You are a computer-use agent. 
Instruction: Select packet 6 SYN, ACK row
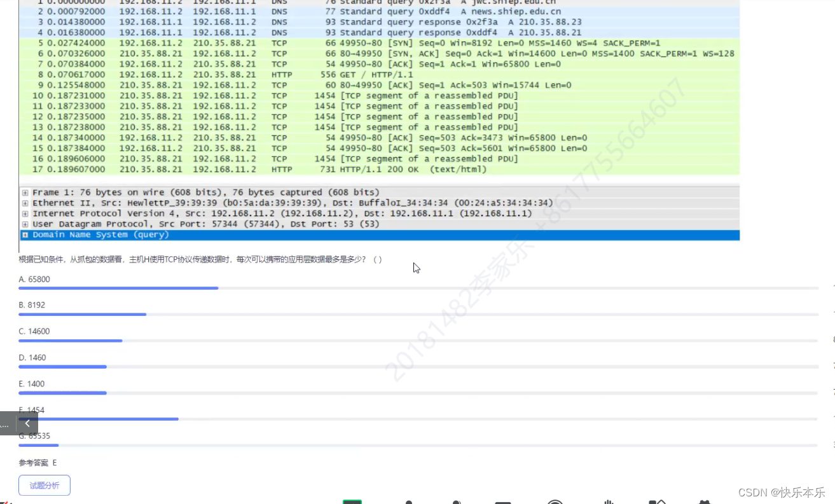click(x=379, y=53)
